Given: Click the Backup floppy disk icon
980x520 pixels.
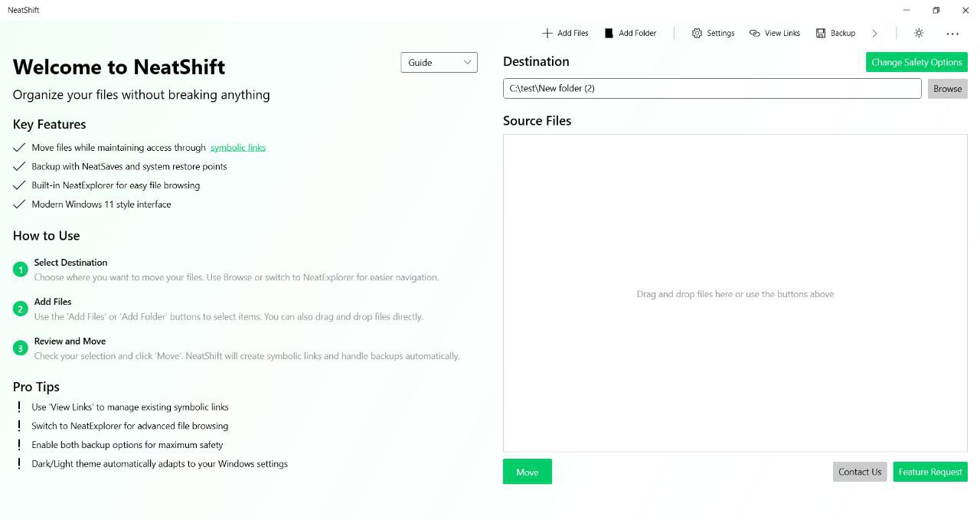Looking at the screenshot, I should pyautogui.click(x=821, y=34).
